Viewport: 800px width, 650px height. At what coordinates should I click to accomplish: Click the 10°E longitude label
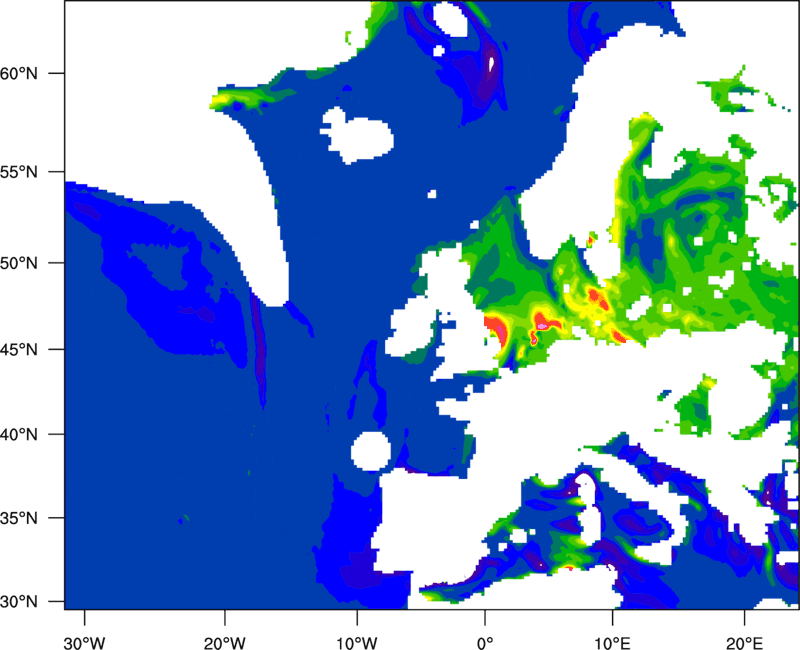612,643
